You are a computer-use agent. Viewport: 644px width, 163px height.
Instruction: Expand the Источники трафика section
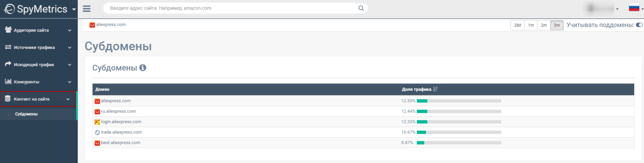click(38, 47)
